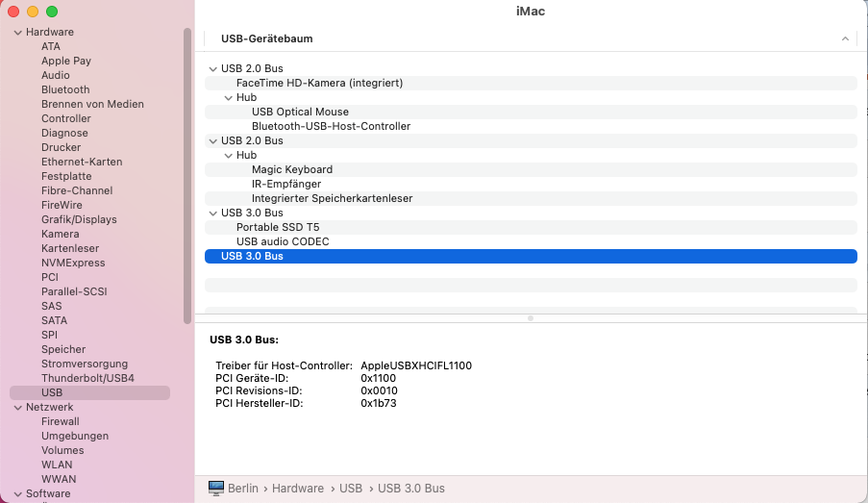868x503 pixels.
Task: Select Bluetooth in the sidebar
Action: pos(65,89)
